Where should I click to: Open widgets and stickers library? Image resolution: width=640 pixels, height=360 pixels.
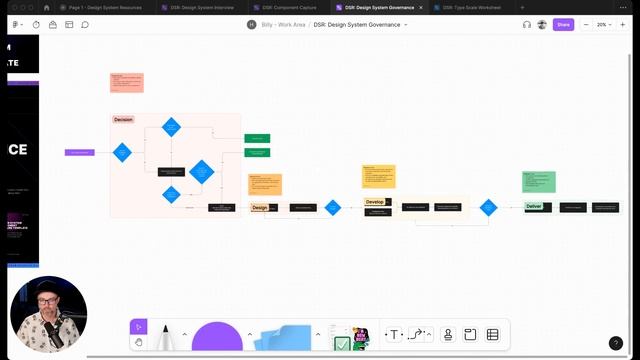(349, 337)
